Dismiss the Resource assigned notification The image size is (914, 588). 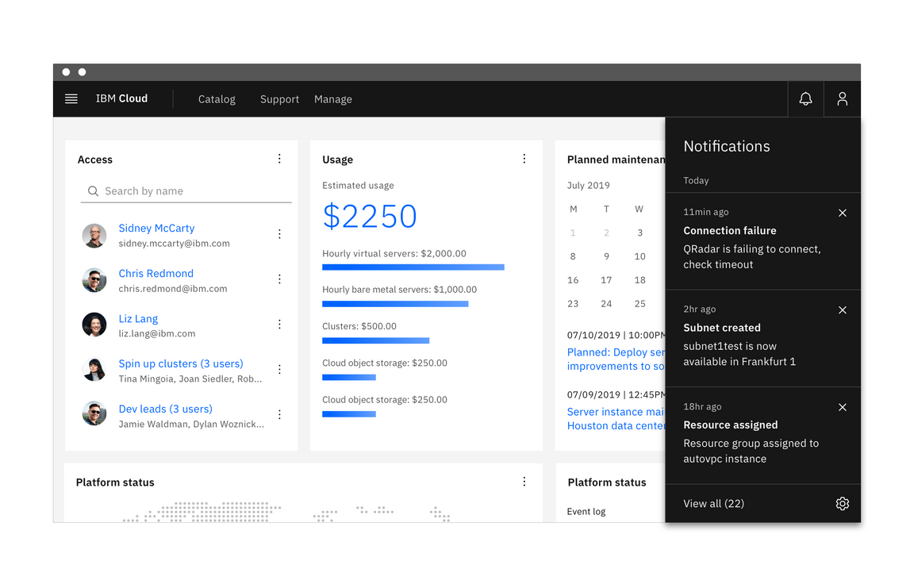point(843,407)
